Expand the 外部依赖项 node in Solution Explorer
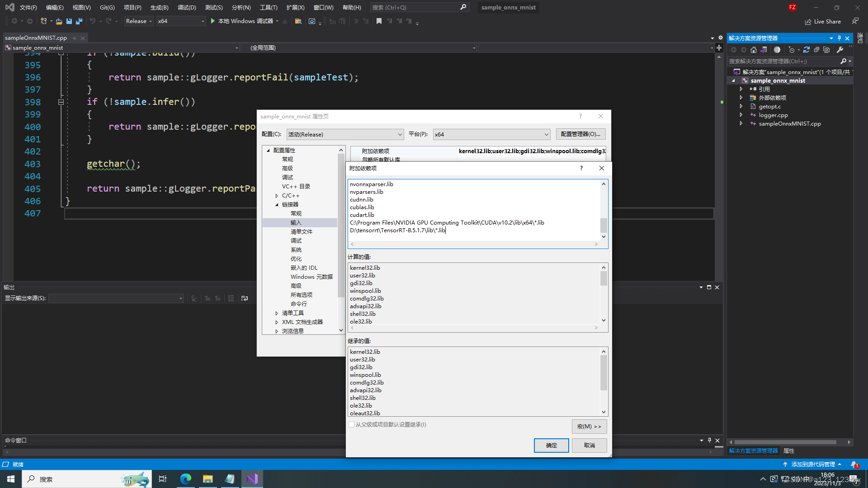This screenshot has height=488, width=868. (x=741, y=98)
